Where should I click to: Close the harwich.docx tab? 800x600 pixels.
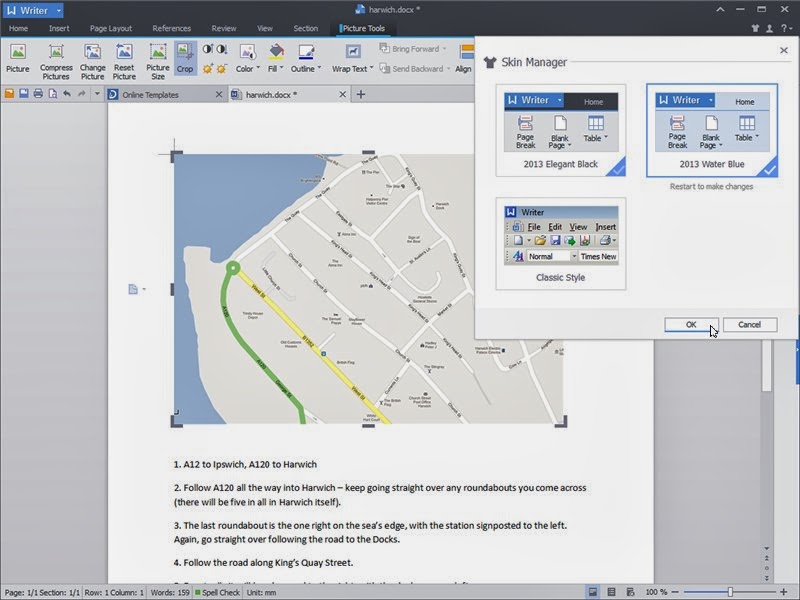[x=342, y=94]
